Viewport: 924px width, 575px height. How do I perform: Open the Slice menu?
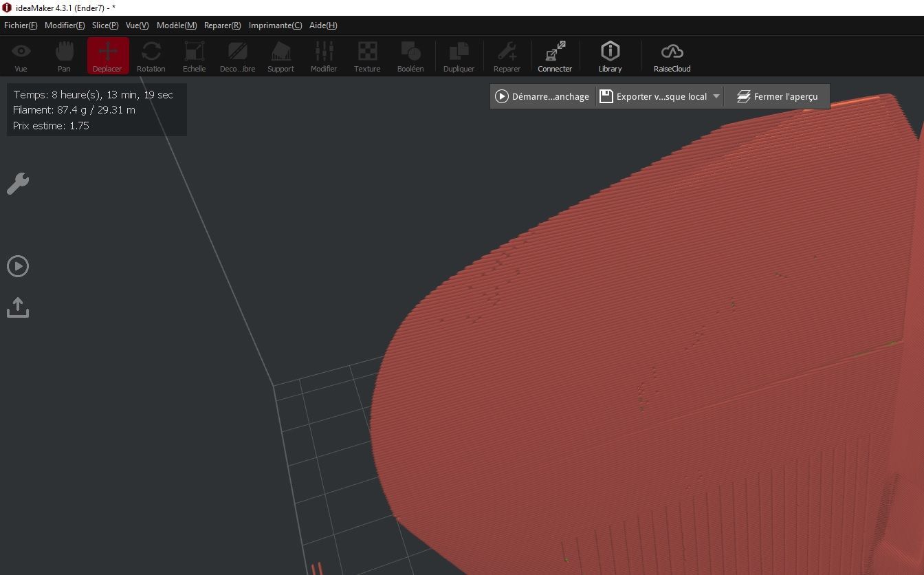click(105, 25)
